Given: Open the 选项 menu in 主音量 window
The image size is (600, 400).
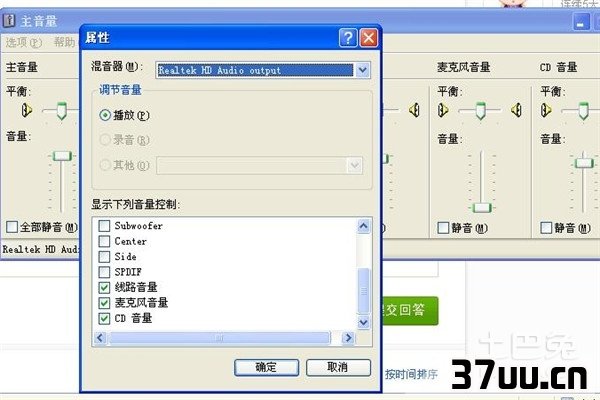Looking at the screenshot, I should 24,42.
